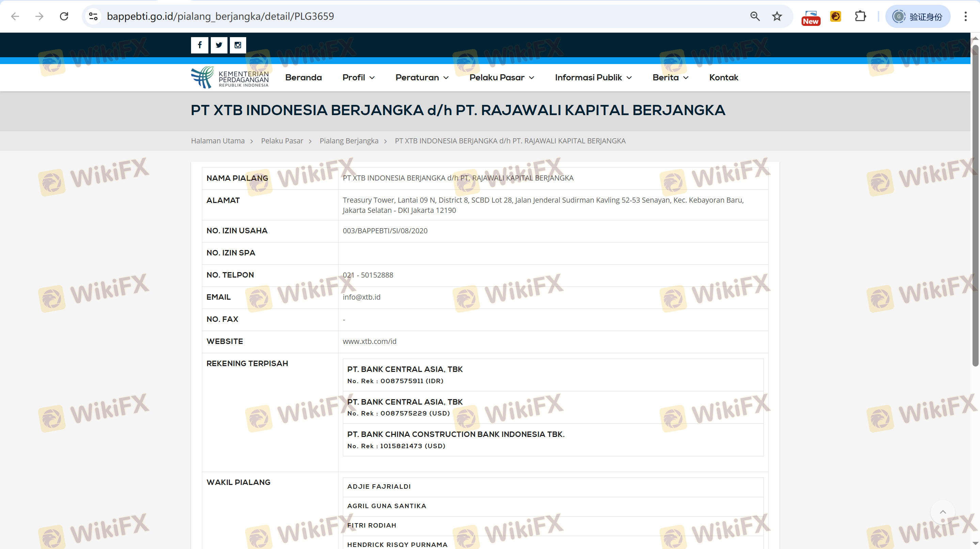Open the Twitter social icon
980x549 pixels.
(219, 45)
